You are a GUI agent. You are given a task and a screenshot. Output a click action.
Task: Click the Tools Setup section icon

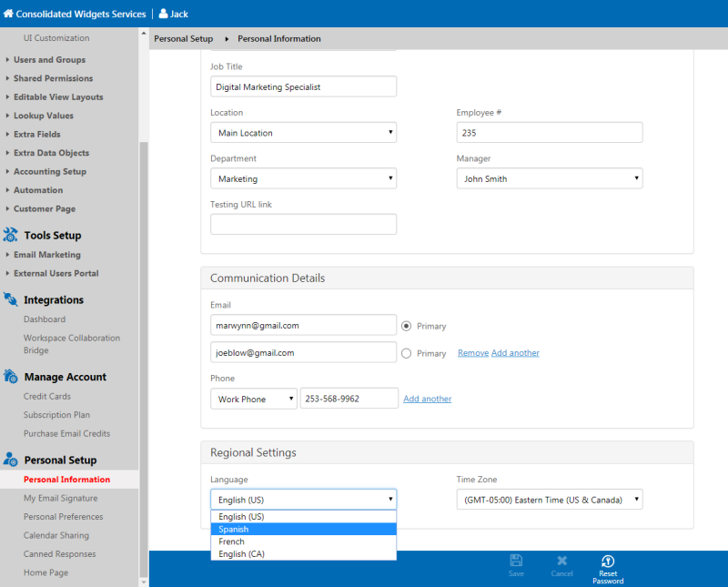pos(10,235)
